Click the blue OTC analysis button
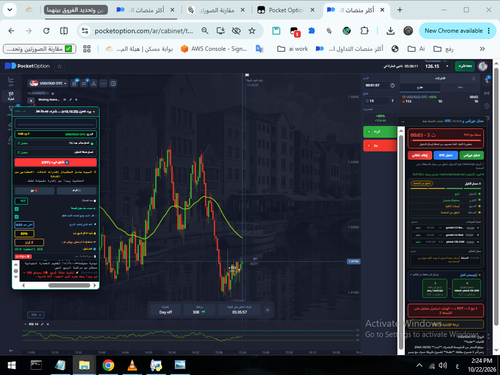 click(446, 155)
